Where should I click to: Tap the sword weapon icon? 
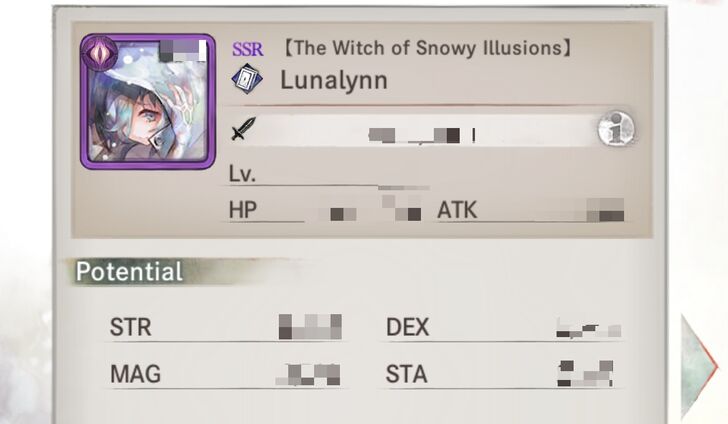(243, 129)
